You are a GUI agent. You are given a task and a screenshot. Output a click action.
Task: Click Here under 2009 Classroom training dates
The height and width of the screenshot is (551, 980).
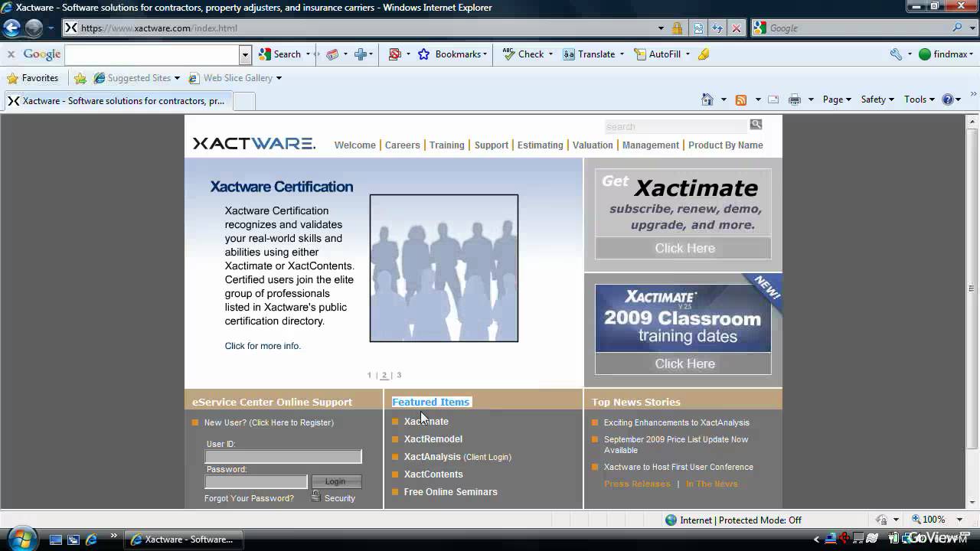684,364
